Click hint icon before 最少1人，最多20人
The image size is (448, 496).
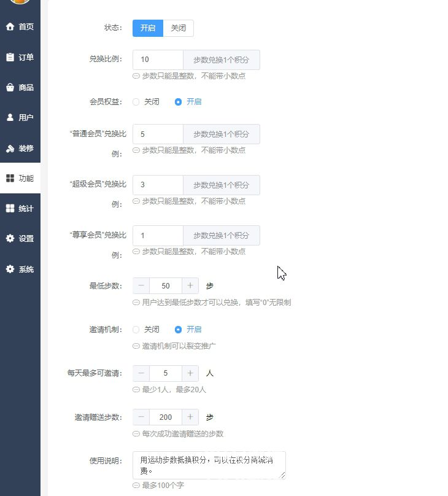[x=136, y=390]
